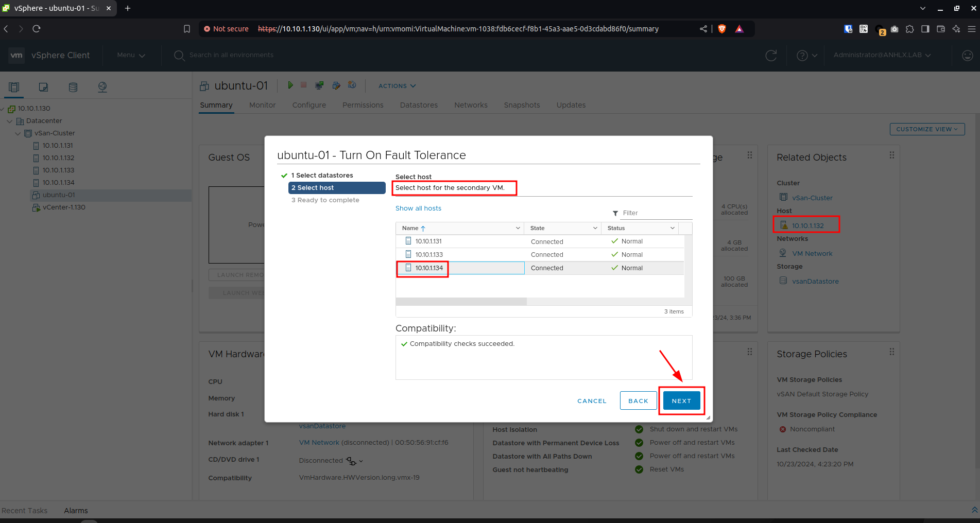Open the Administrator@ANHLX.LAB user menu
The image size is (980, 523).
point(882,55)
